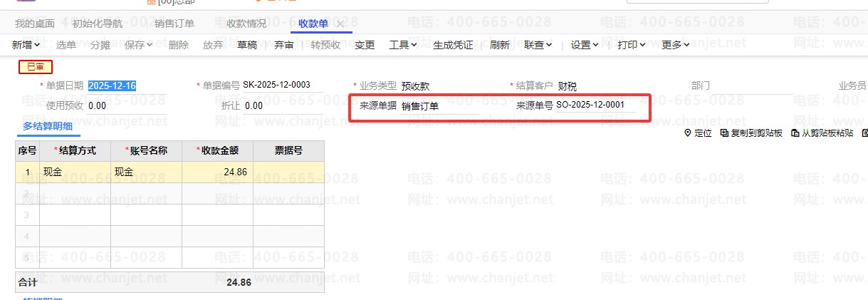
Task: Select the 多结算明细 section tab
Action: pyautogui.click(x=48, y=126)
